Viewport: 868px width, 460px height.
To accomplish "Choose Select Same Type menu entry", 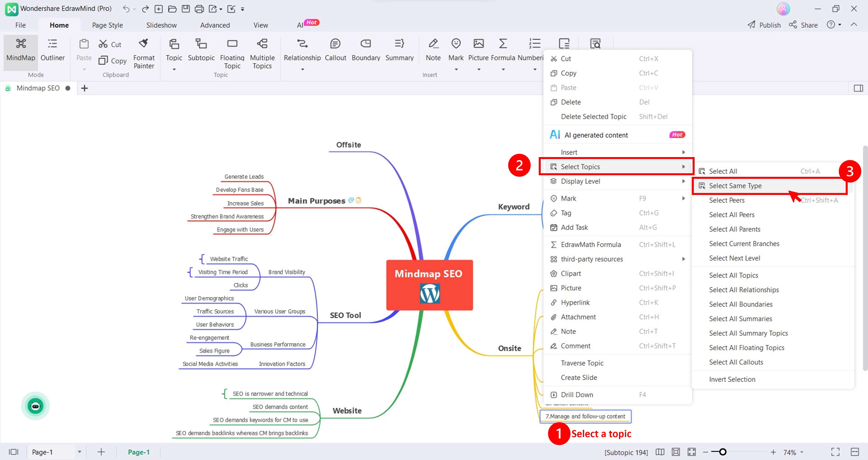I will (x=735, y=186).
